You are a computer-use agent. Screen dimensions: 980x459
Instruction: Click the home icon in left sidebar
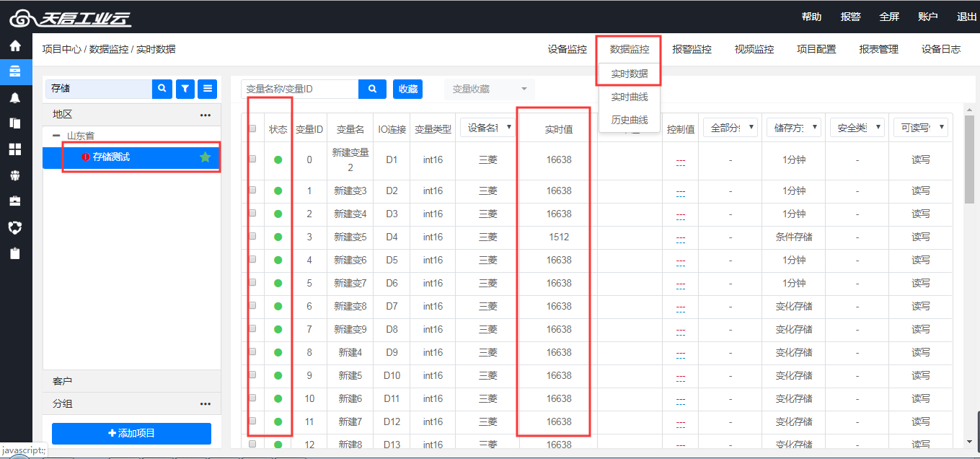[15, 46]
